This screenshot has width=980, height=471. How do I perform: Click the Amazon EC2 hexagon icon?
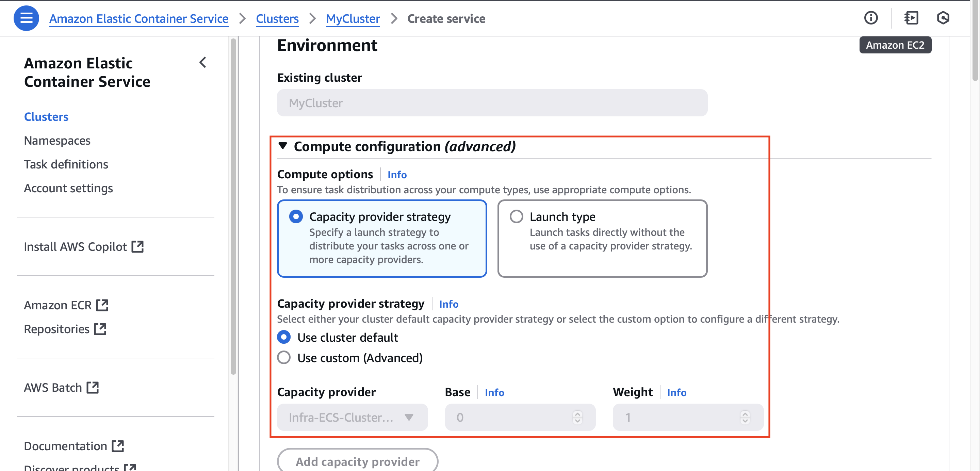pyautogui.click(x=943, y=18)
